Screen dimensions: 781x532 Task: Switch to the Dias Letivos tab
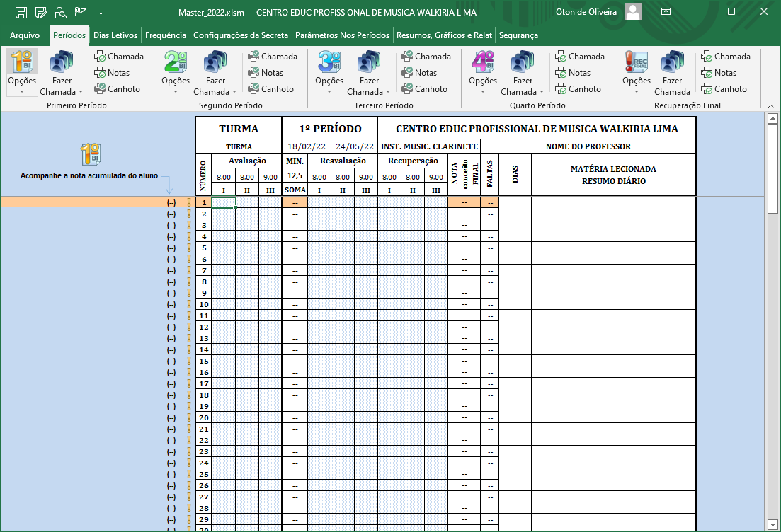click(115, 35)
